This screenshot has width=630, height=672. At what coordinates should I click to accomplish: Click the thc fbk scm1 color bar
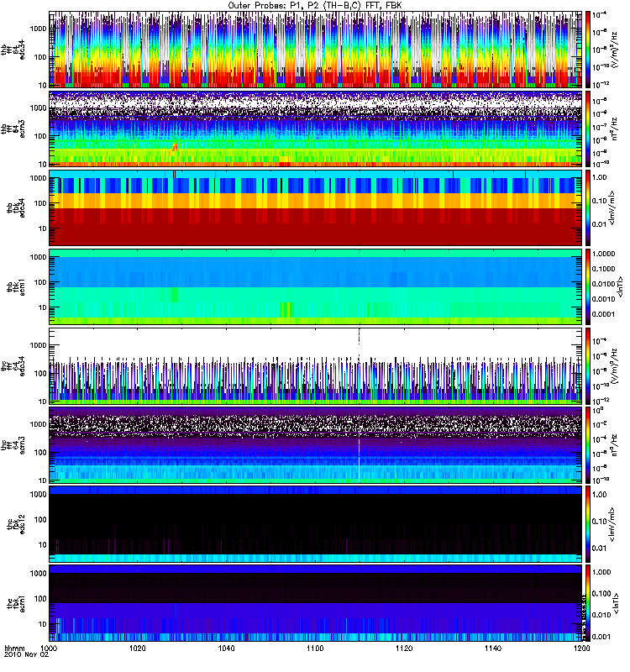[x=588, y=603]
